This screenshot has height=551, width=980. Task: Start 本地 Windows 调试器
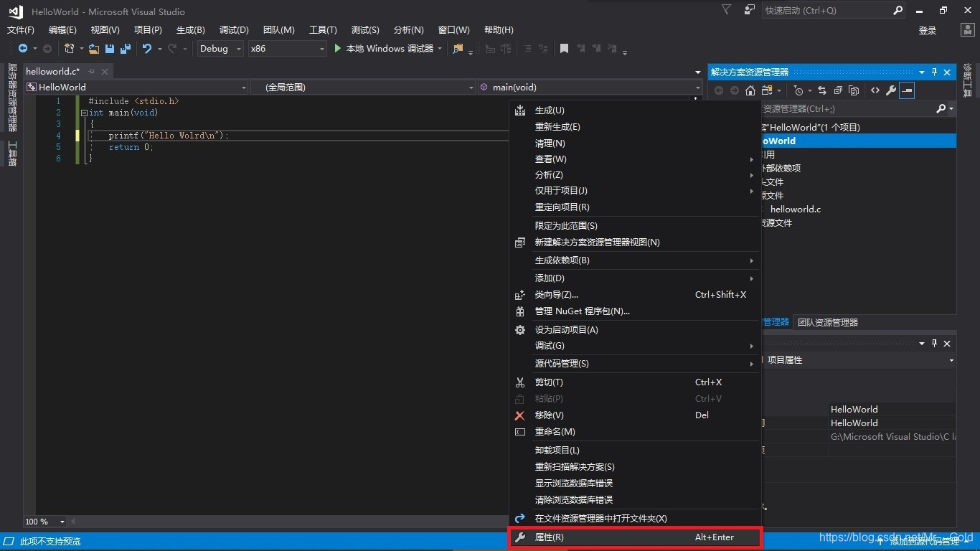(384, 49)
